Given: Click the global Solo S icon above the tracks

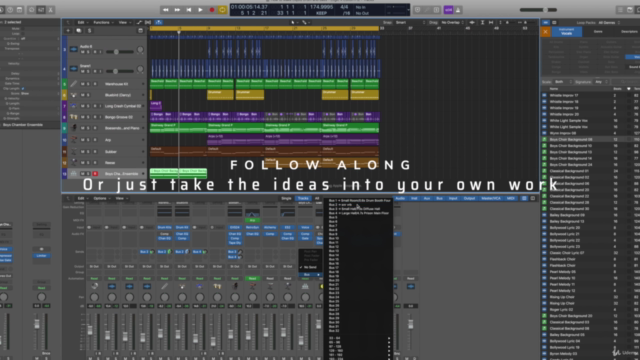Looking at the screenshot, I should pos(89,31).
